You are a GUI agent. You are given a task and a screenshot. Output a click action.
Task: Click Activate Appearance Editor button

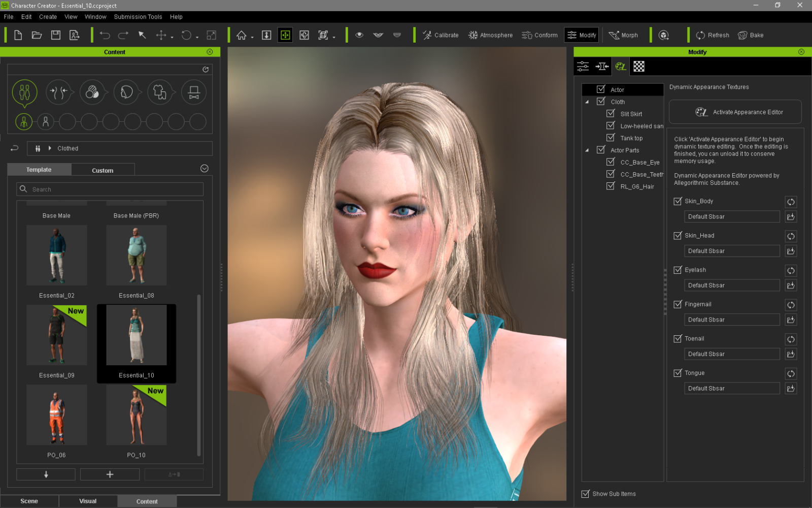pos(735,112)
